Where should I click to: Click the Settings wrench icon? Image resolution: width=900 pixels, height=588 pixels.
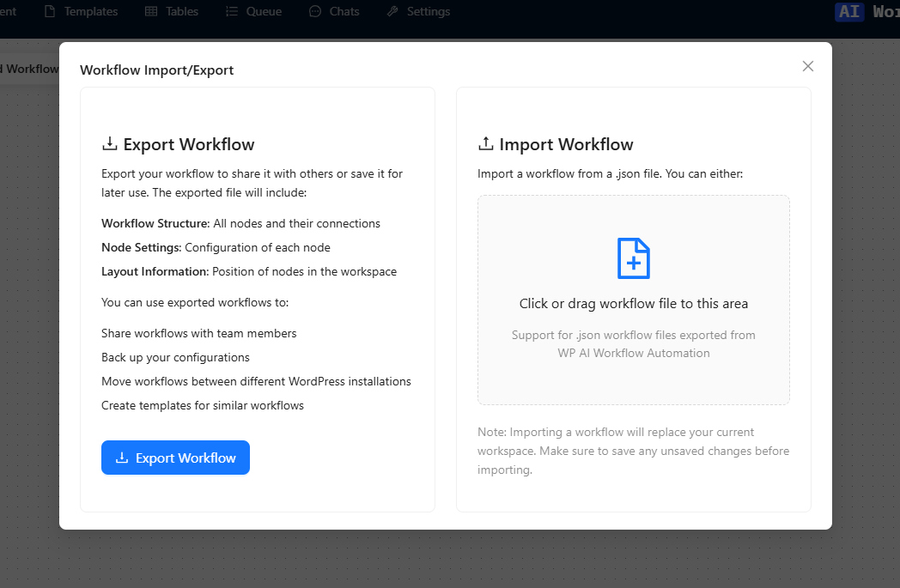click(392, 11)
